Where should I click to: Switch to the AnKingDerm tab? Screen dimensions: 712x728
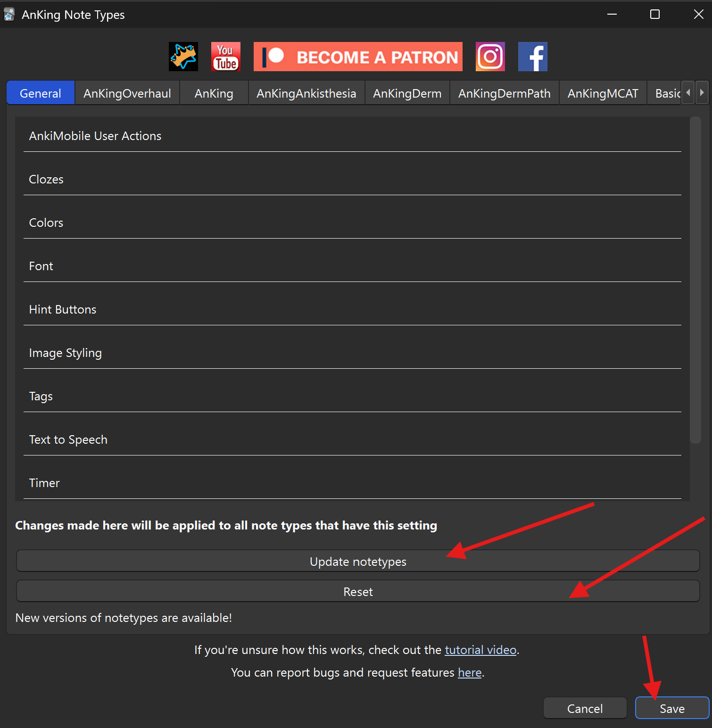407,93
